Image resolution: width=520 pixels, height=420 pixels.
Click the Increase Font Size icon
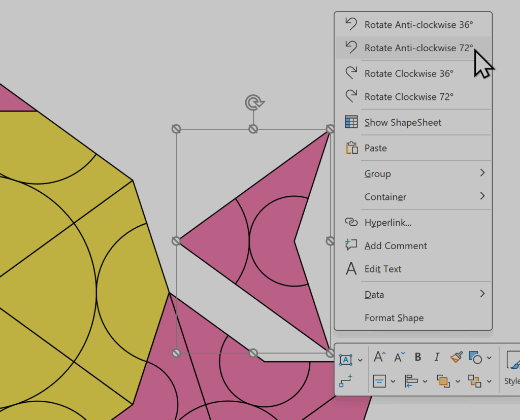coord(380,357)
